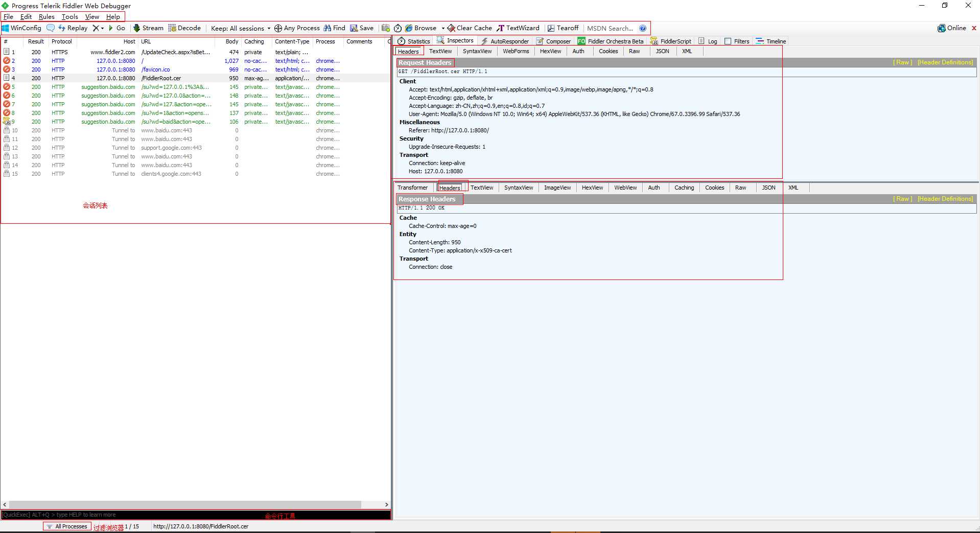
Task: Close the toolbar with red X
Action: [974, 28]
